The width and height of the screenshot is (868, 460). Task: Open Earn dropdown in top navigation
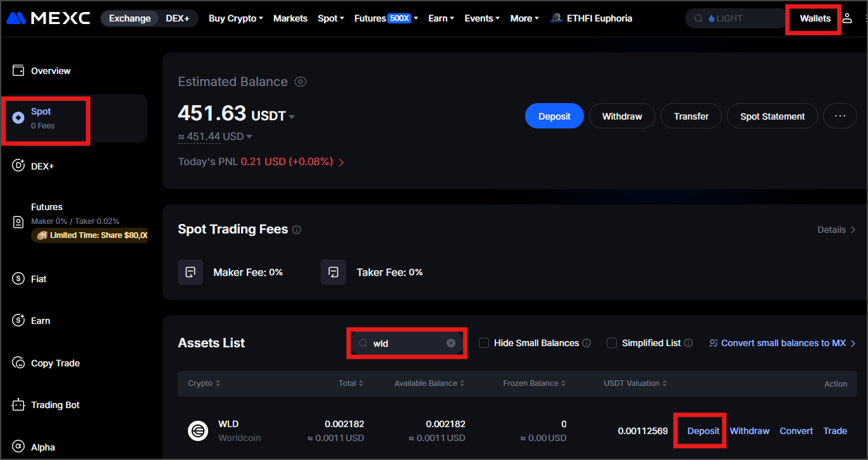click(x=441, y=18)
